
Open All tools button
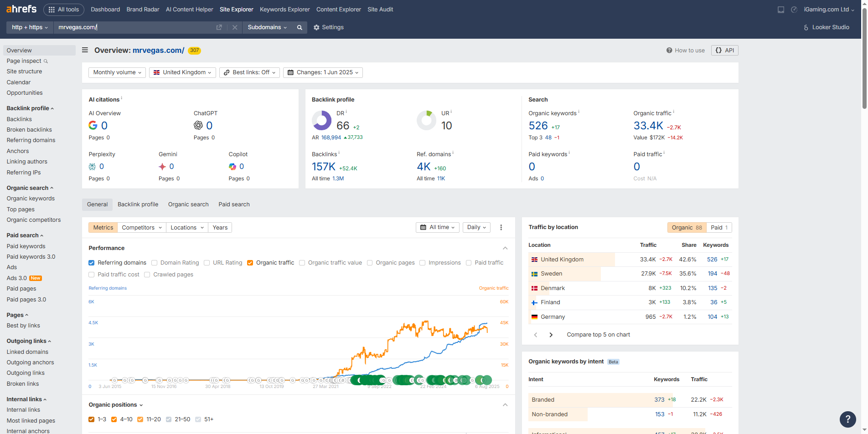[64, 10]
